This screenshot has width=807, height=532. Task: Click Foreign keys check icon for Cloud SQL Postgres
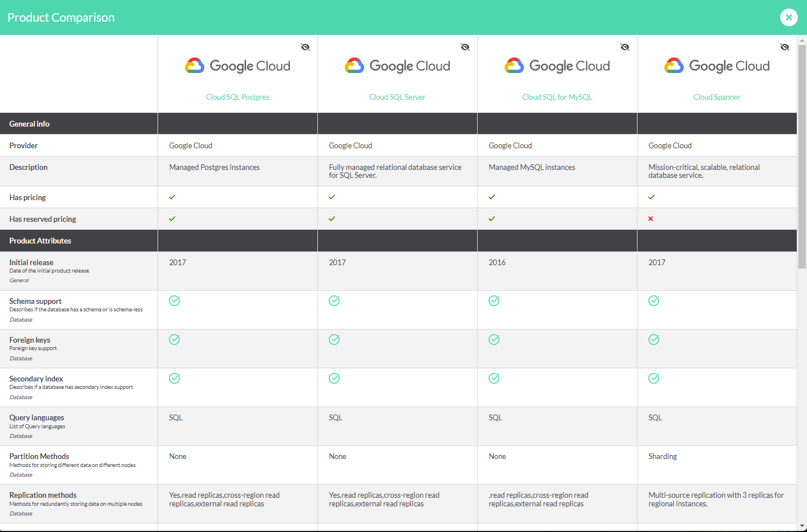pyautogui.click(x=175, y=339)
